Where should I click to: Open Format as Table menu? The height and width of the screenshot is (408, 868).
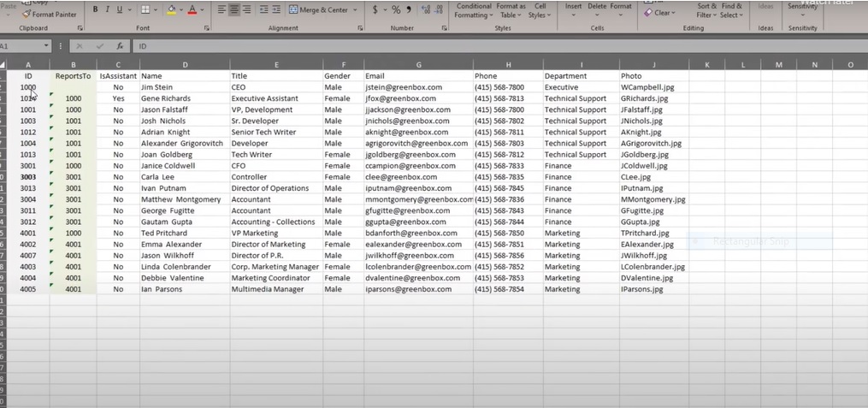tap(511, 10)
